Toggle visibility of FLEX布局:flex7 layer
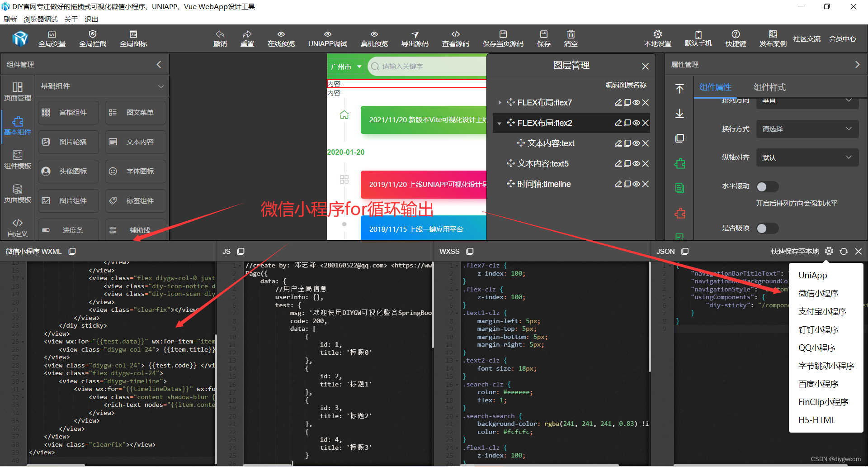The image size is (868, 467). (x=636, y=103)
